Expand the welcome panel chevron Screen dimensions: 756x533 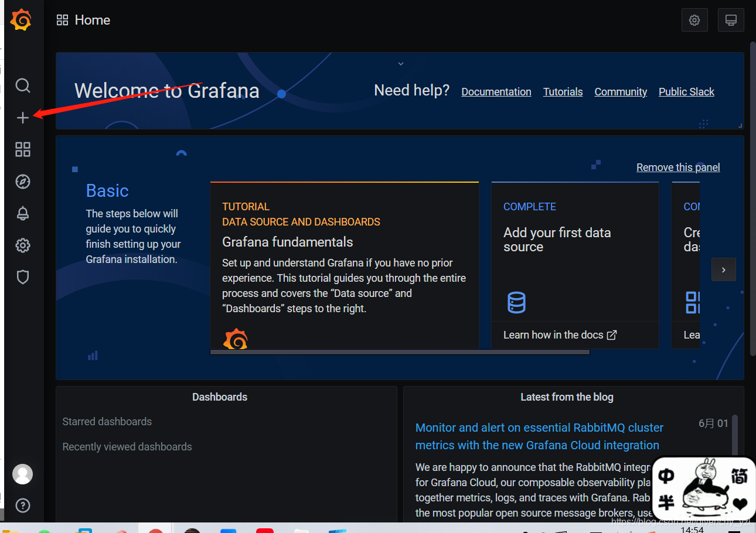point(401,63)
